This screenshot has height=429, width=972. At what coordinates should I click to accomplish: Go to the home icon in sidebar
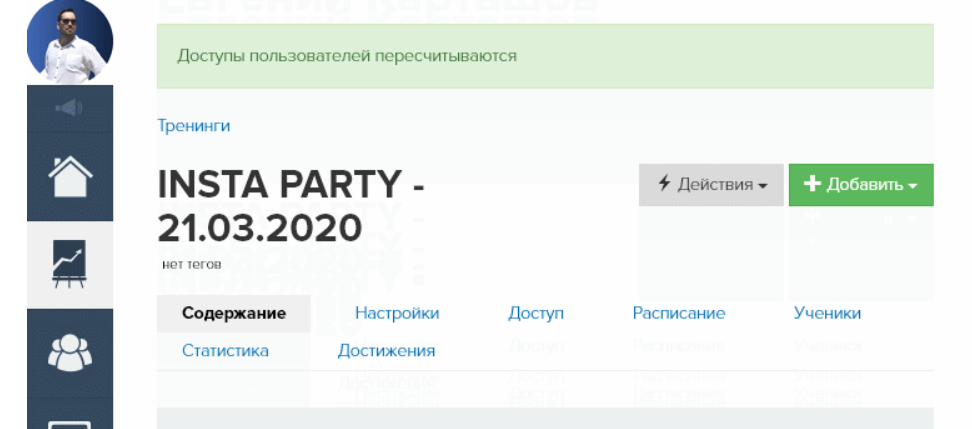[x=69, y=178]
